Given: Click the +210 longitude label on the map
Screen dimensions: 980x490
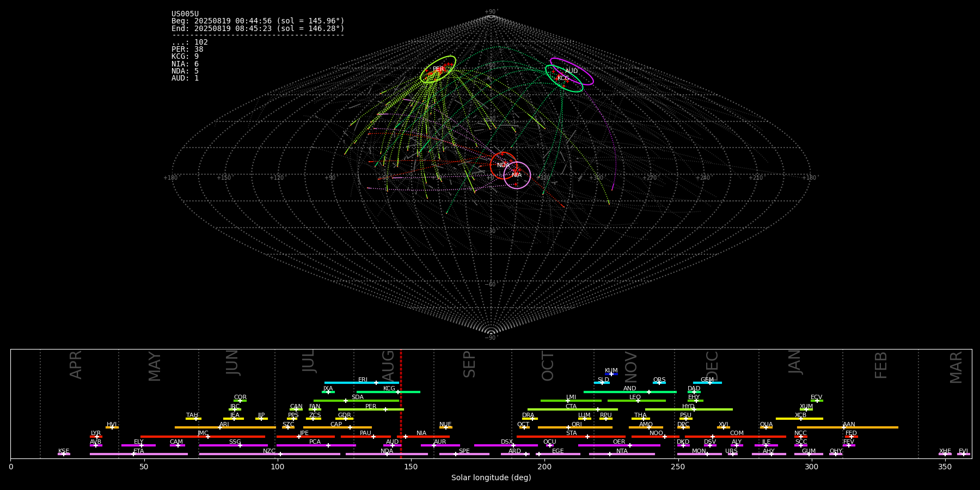Looking at the screenshot, I should 756,178.
